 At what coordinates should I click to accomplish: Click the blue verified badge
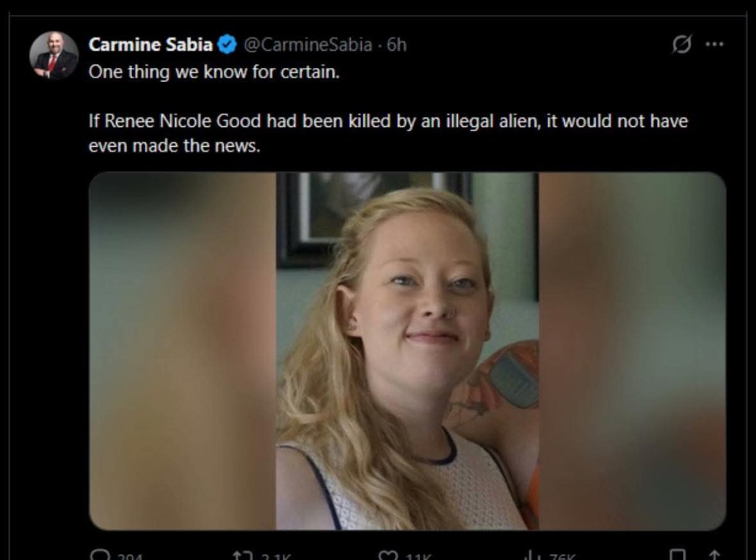(227, 45)
